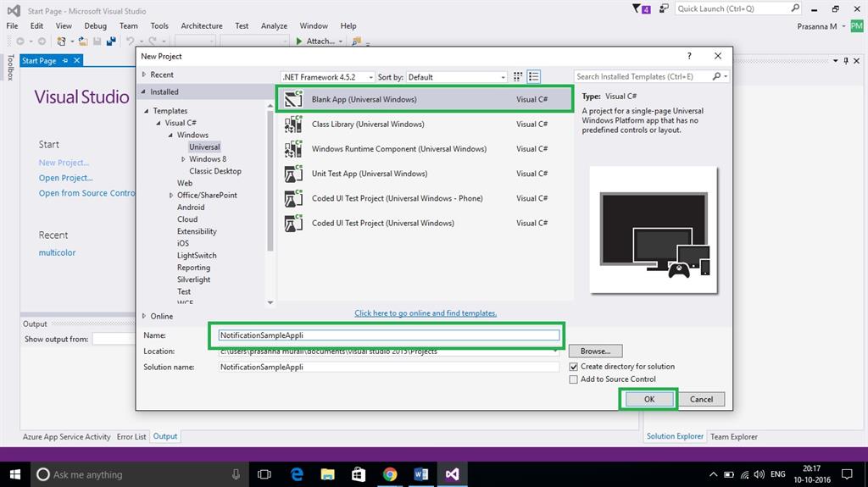The image size is (868, 487).
Task: Click the Attach start debugging arrow
Action: tap(299, 41)
